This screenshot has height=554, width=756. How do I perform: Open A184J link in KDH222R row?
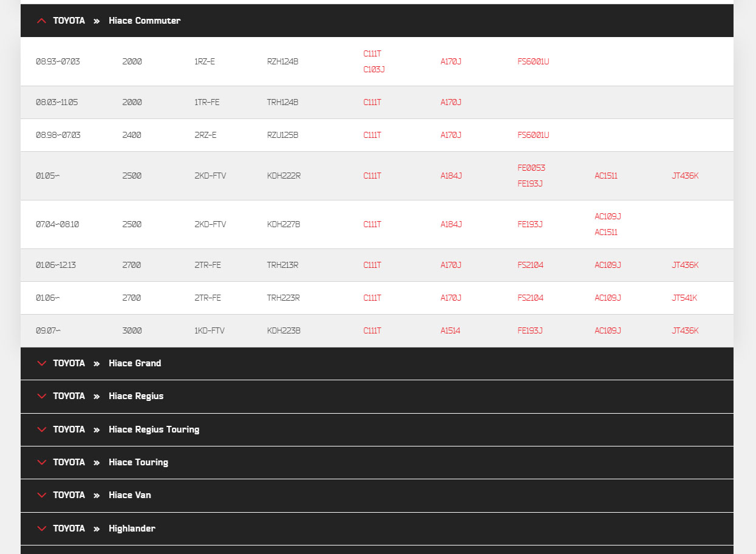451,176
